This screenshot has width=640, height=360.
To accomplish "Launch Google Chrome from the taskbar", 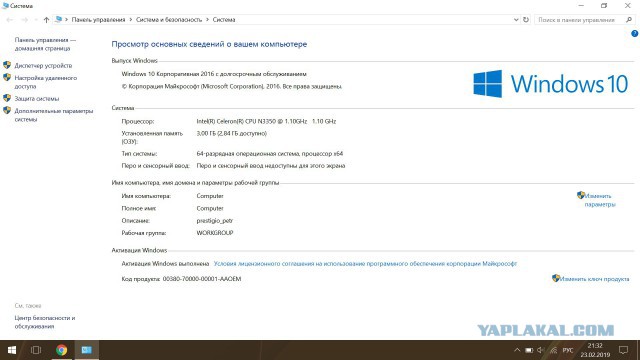I will [62, 350].
